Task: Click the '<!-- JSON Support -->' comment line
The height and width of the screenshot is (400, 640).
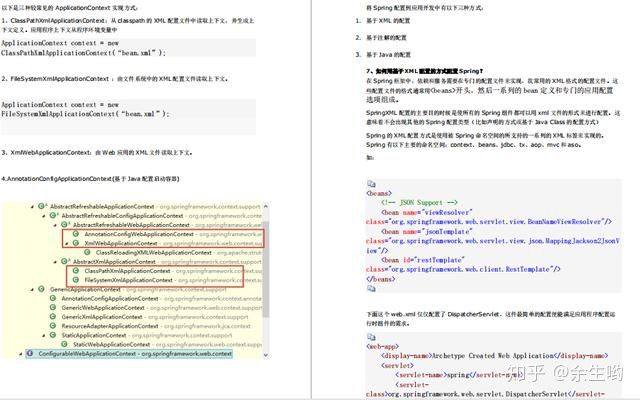Action: click(419, 202)
